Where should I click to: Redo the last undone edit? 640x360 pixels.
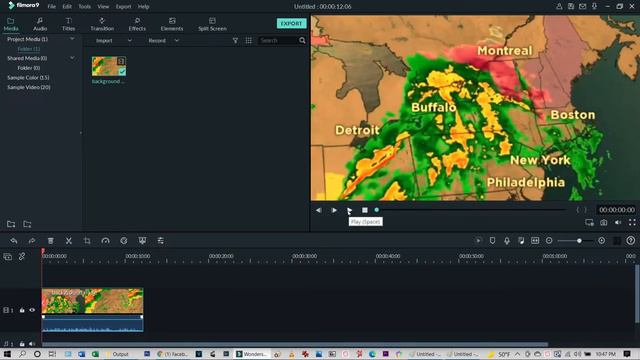pyautogui.click(x=32, y=241)
